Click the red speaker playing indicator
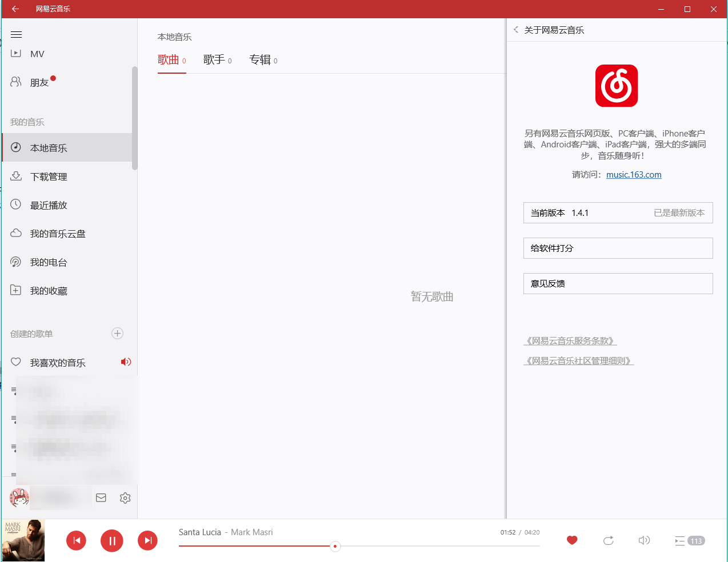This screenshot has height=562, width=728. click(126, 362)
